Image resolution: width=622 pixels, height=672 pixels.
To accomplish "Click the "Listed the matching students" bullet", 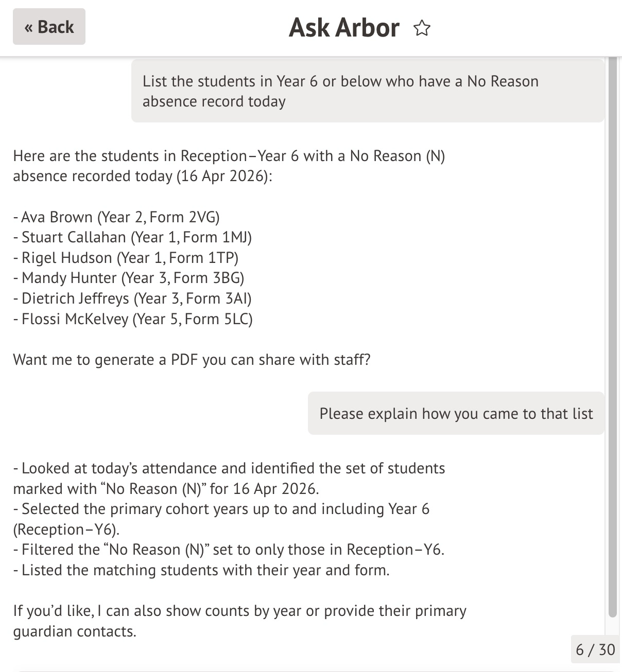I will click(x=202, y=570).
